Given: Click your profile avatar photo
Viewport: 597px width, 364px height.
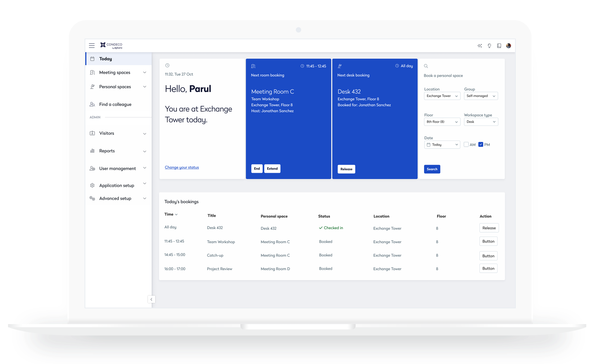Looking at the screenshot, I should tap(508, 46).
